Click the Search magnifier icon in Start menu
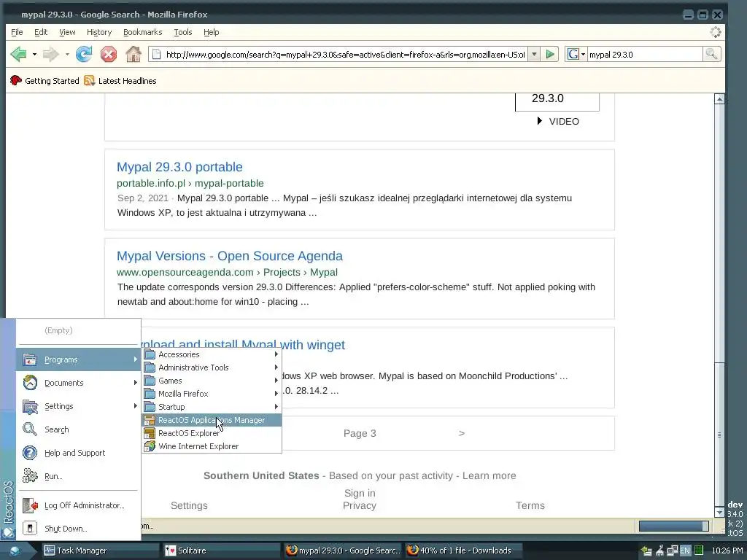The image size is (747, 560). [30, 429]
